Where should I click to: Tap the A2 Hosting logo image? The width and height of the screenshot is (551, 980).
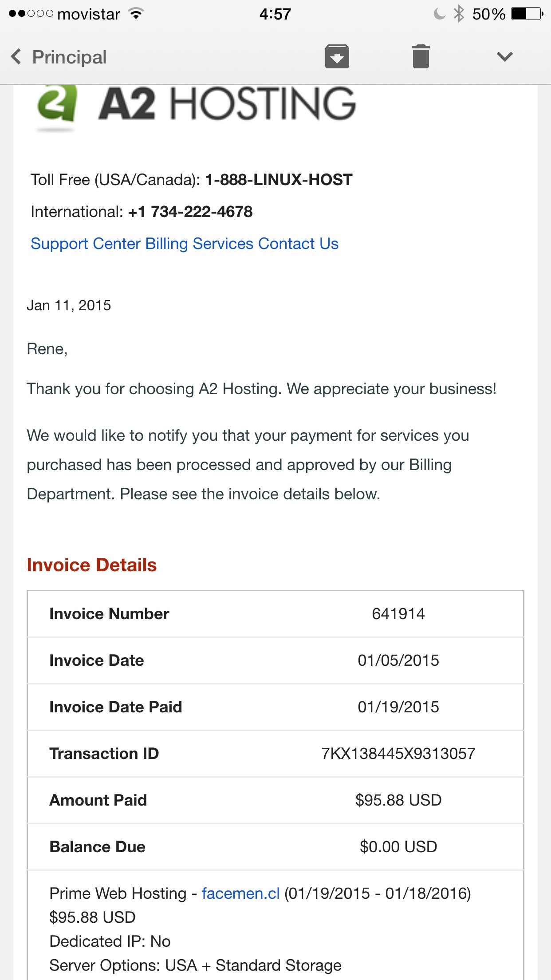point(196,106)
